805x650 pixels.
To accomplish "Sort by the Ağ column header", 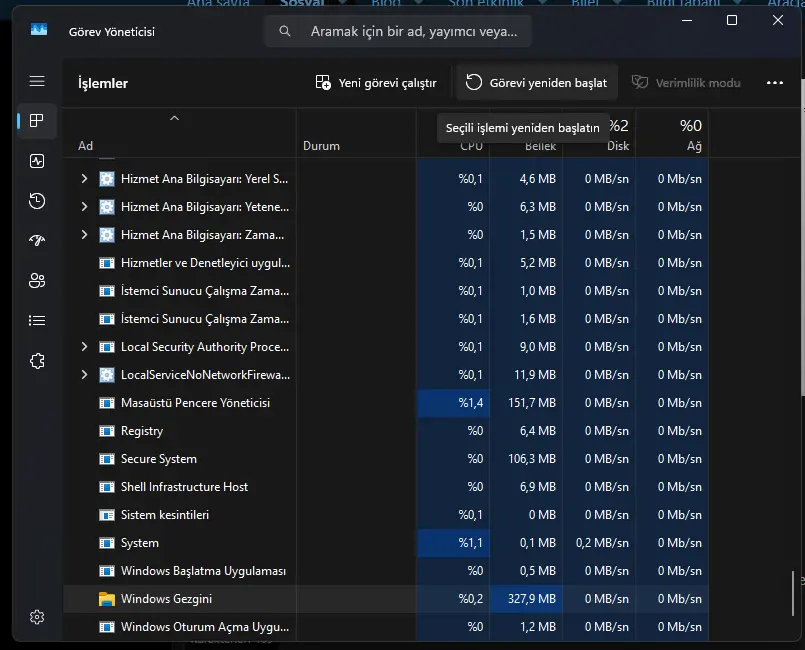I will coord(672,133).
